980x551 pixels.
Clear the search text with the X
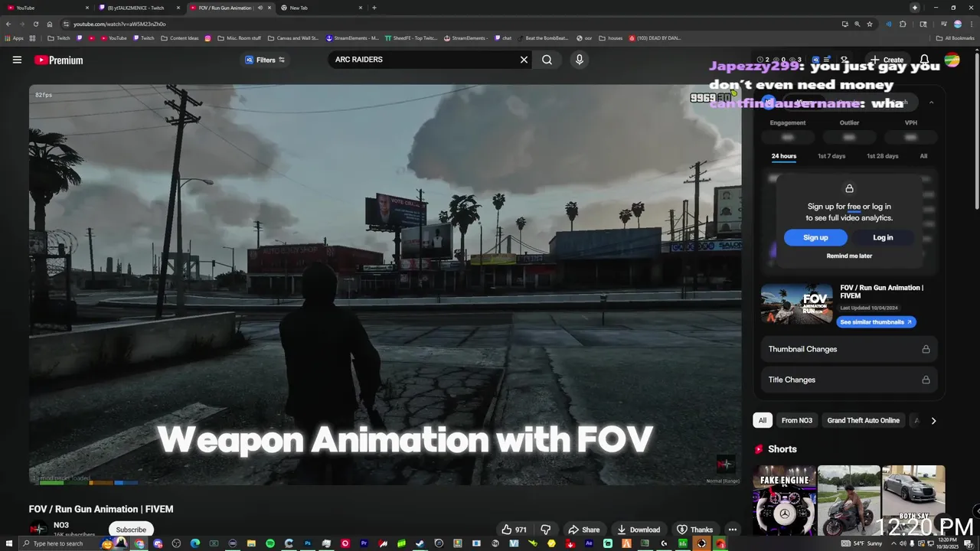tap(524, 60)
